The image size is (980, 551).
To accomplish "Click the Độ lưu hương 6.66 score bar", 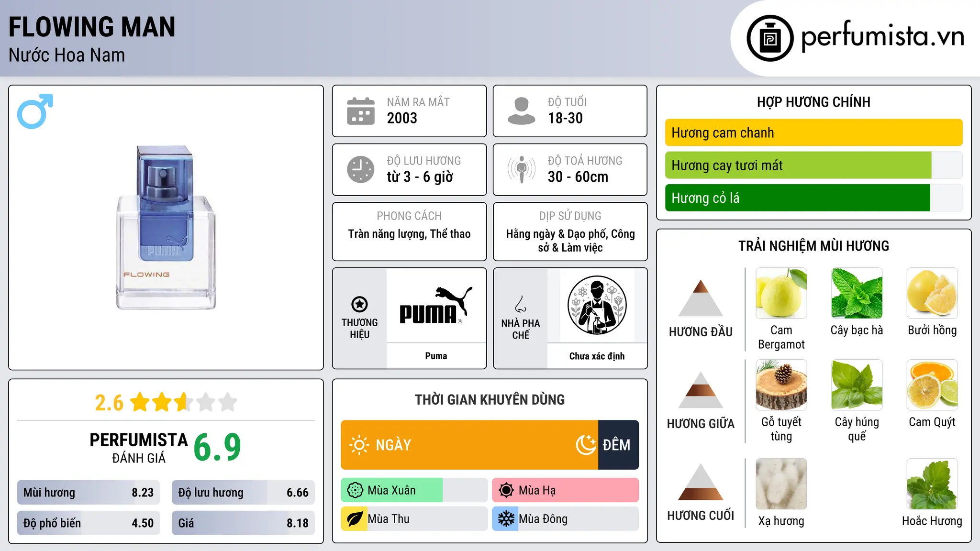I will (x=243, y=493).
